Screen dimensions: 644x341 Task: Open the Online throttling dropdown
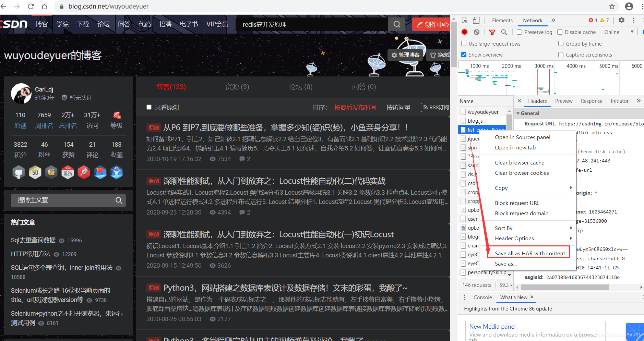point(619,32)
